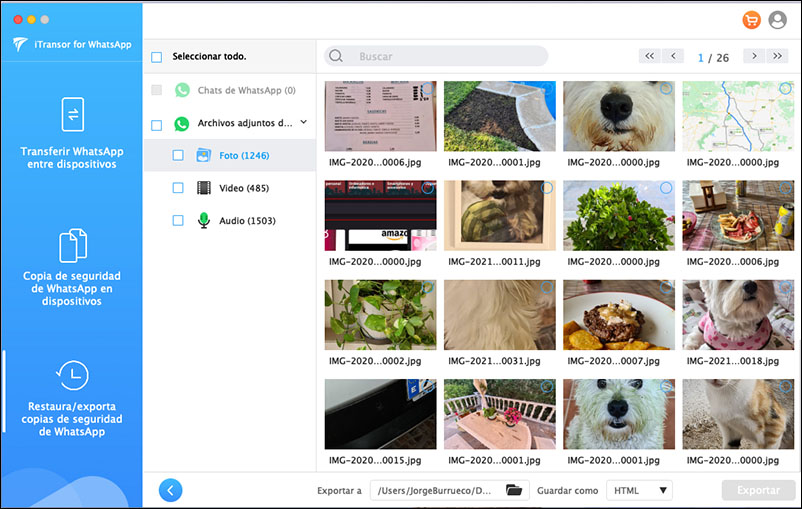Click the Archivos adjuntos WhatsApp icon

click(x=182, y=123)
